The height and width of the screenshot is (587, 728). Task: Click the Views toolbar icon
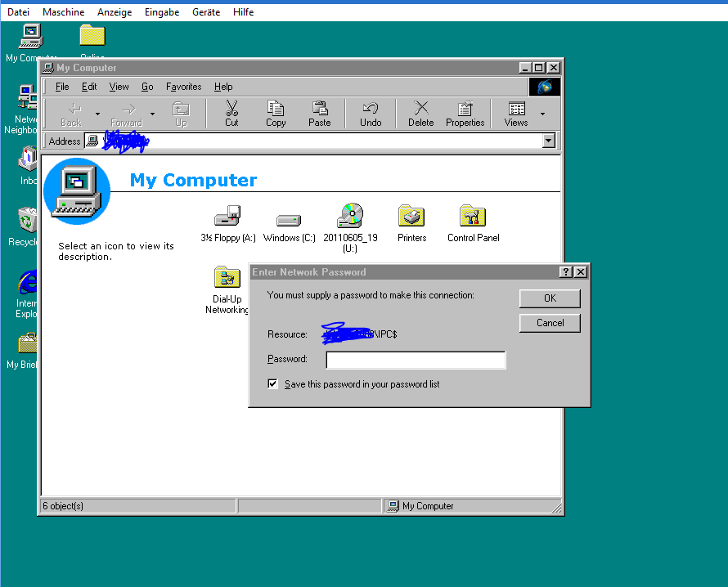click(x=516, y=113)
